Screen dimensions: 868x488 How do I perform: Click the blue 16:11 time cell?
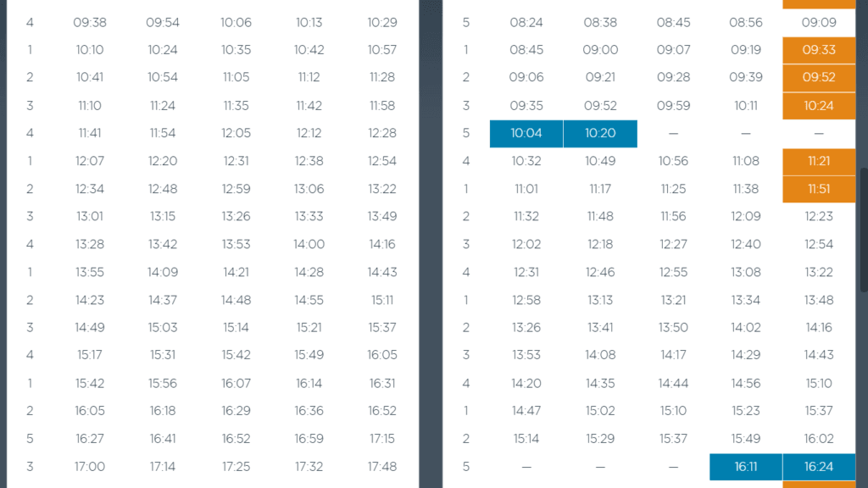[746, 467]
